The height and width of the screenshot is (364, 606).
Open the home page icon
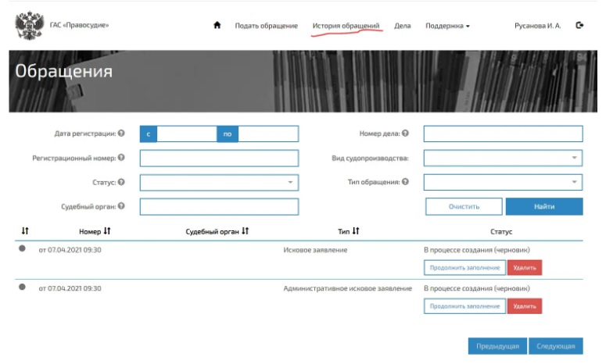coord(217,25)
